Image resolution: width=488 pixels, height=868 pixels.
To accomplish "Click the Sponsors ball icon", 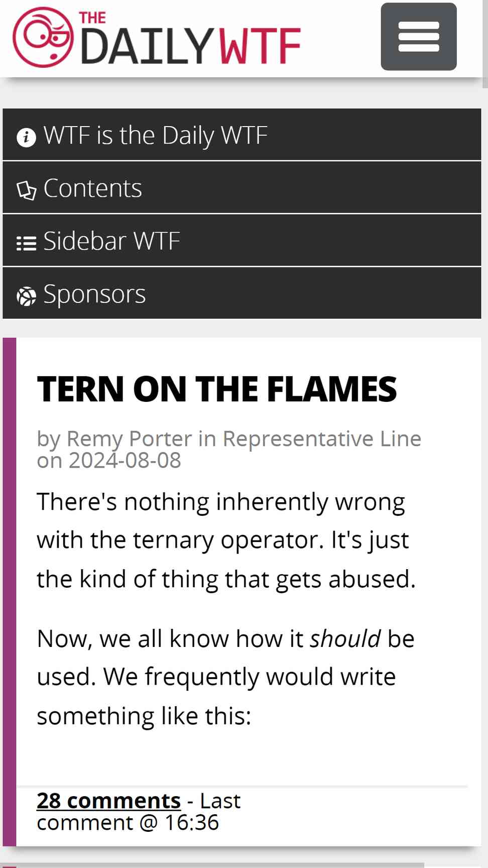I will 26,296.
